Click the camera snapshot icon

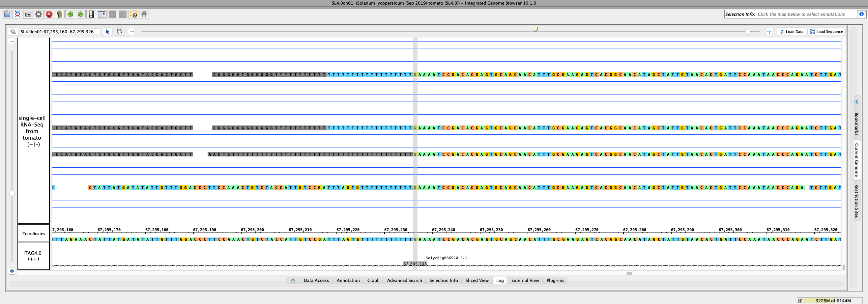[28, 14]
